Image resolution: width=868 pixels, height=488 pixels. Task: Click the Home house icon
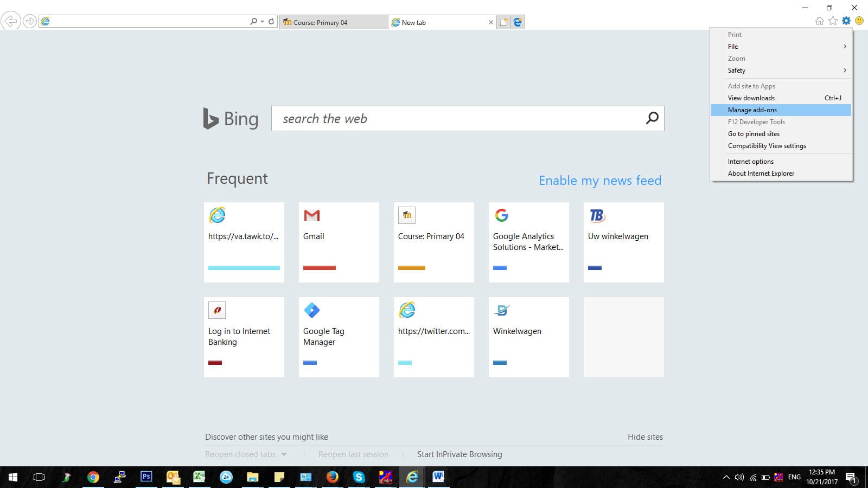click(819, 21)
